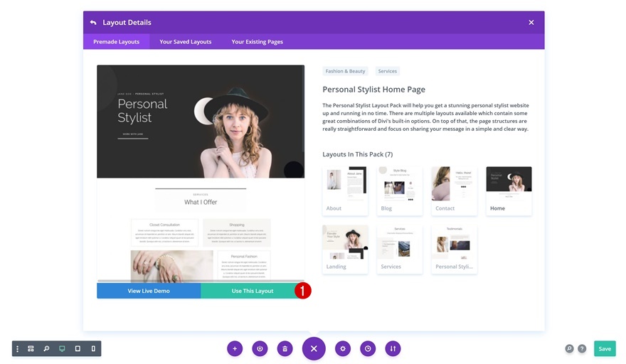Collapse toolbar with the large X button
The width and height of the screenshot is (626, 364).
tap(314, 348)
